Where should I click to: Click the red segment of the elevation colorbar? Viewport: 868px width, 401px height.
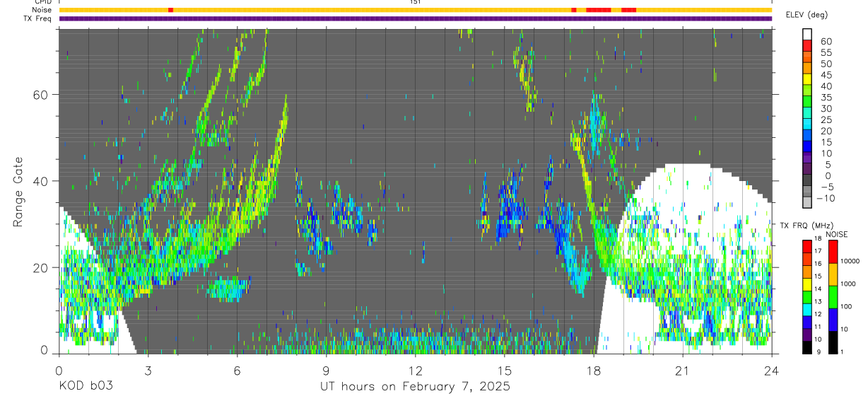pyautogui.click(x=807, y=46)
